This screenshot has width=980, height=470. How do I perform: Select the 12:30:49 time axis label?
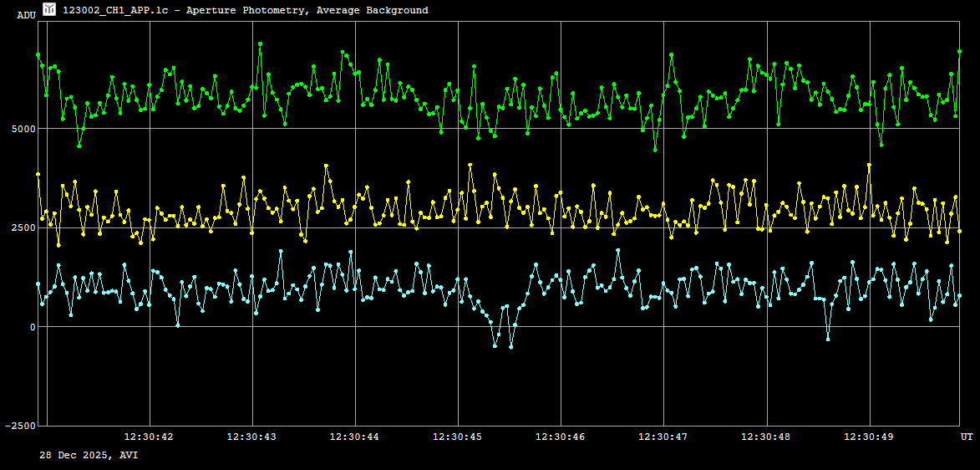coord(869,437)
